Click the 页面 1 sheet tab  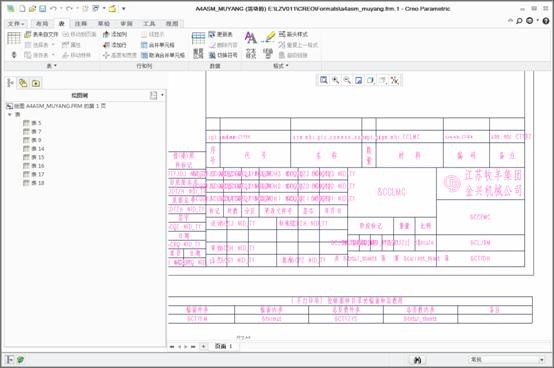pos(223,346)
